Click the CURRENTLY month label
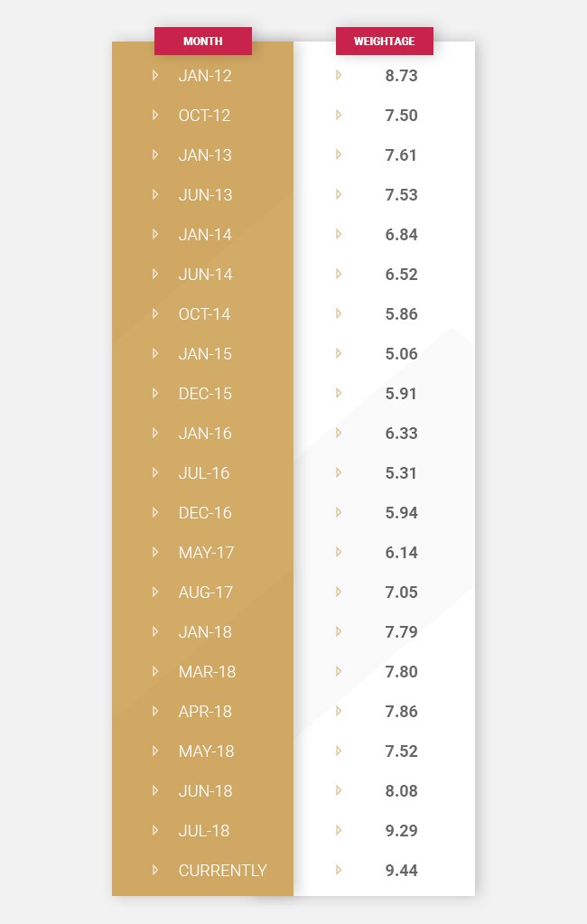Viewport: 587px width, 924px height. (x=222, y=871)
